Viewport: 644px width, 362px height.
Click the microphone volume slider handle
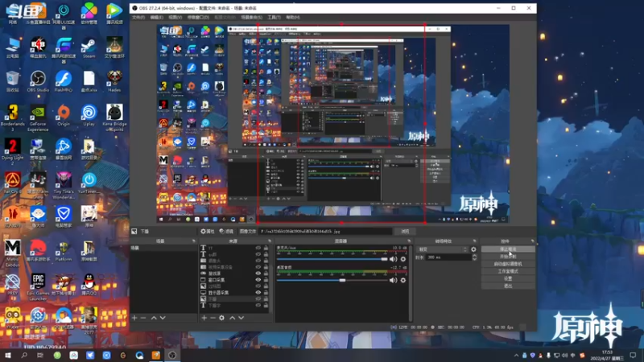(x=385, y=259)
